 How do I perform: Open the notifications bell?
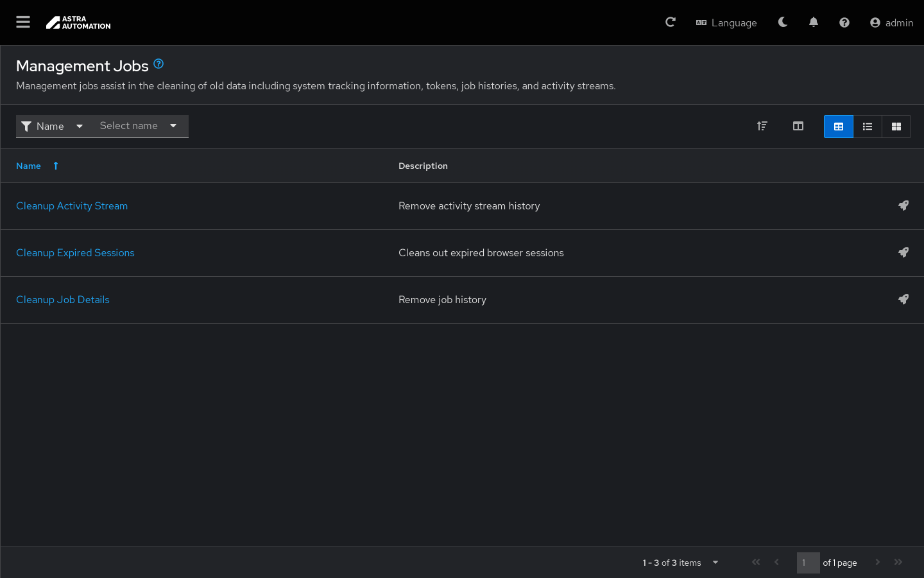[x=814, y=22]
